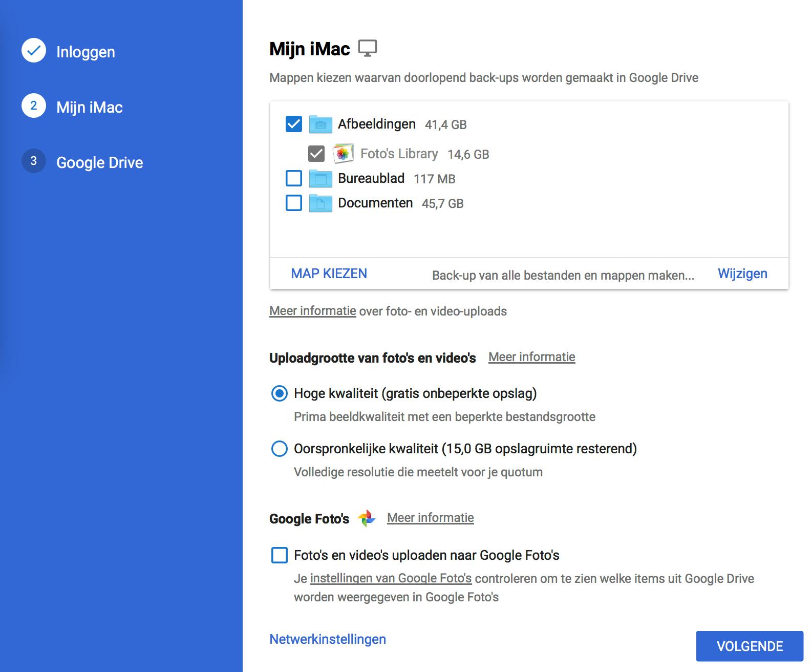Image resolution: width=812 pixels, height=672 pixels.
Task: Enable backup of the Bureaublad folder
Action: point(294,178)
